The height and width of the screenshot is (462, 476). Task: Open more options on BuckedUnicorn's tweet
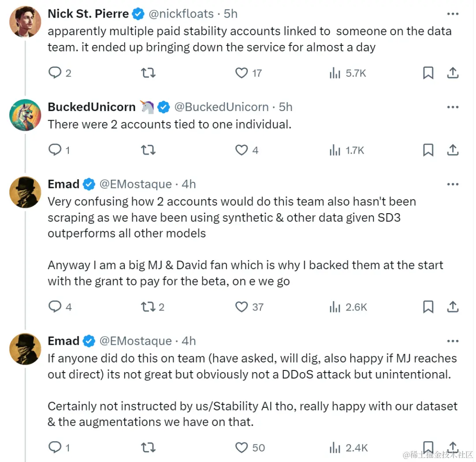click(453, 107)
